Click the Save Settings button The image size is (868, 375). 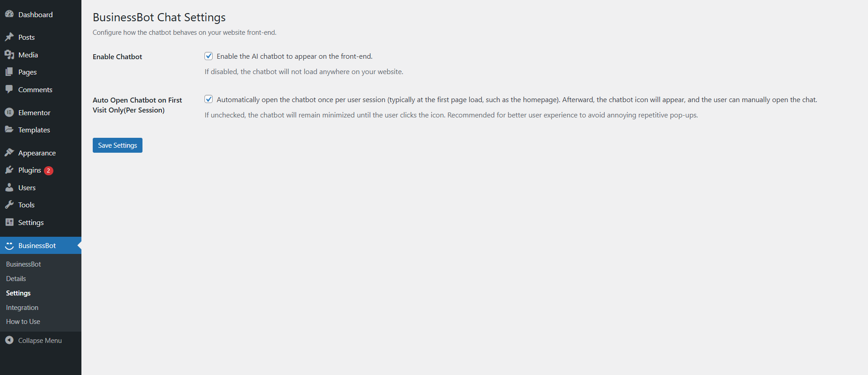click(x=118, y=145)
